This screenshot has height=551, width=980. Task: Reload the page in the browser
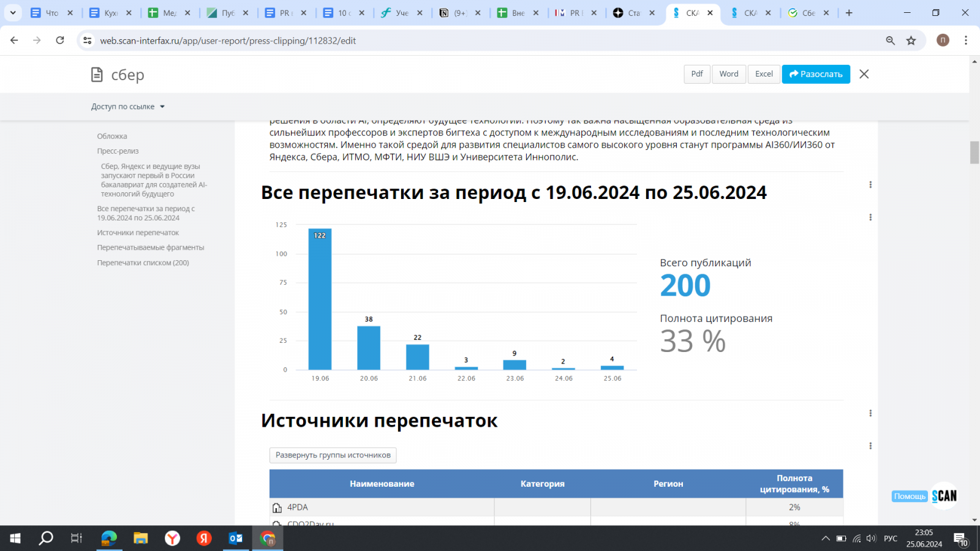click(60, 40)
